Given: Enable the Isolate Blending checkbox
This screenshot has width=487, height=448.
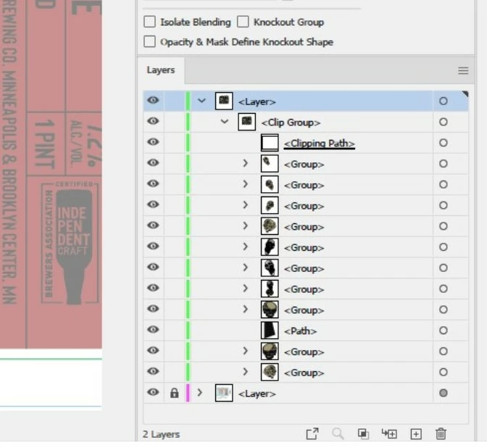Looking at the screenshot, I should 150,22.
